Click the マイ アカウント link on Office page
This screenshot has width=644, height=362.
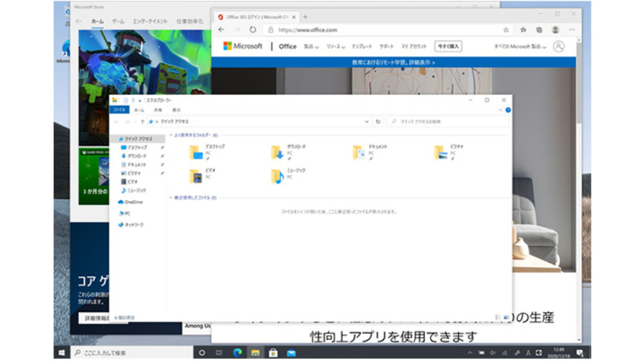[x=414, y=47]
